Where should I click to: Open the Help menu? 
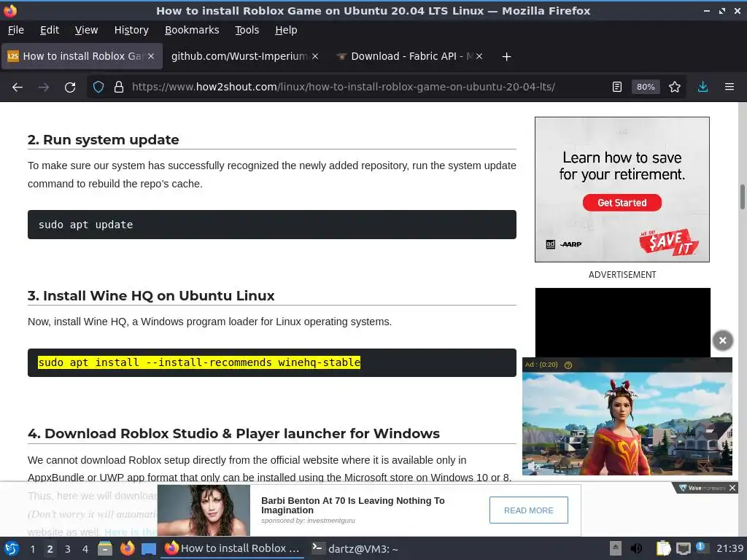(x=286, y=30)
